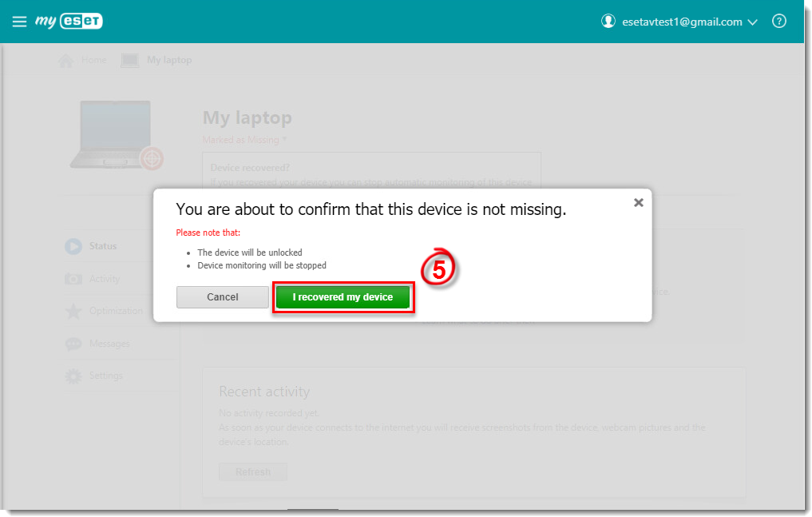
Task: Click the Recent activity heading
Action: click(264, 392)
